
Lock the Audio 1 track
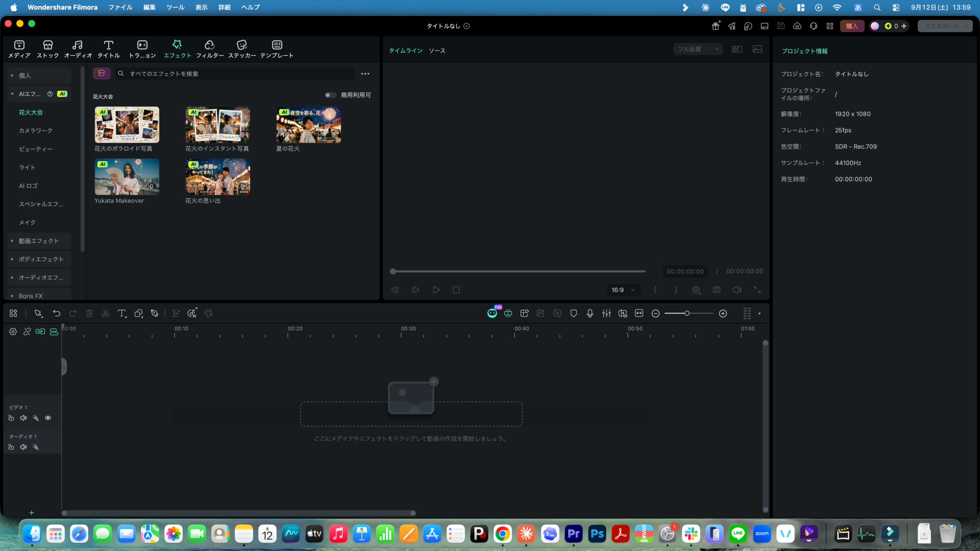click(x=11, y=447)
